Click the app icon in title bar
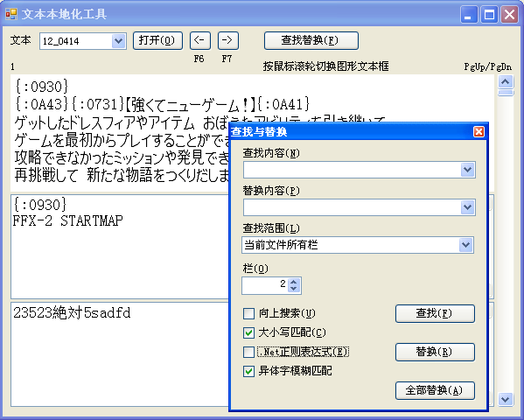 click(11, 14)
